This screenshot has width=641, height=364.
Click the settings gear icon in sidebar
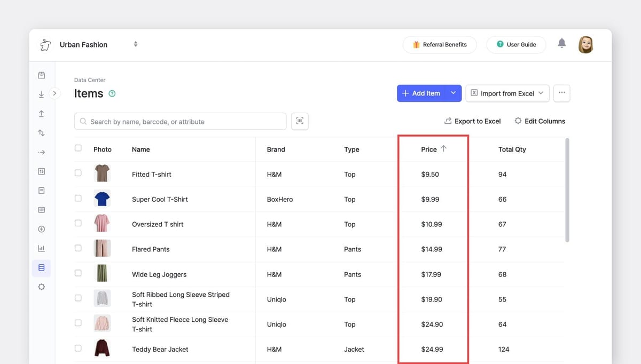coord(42,287)
